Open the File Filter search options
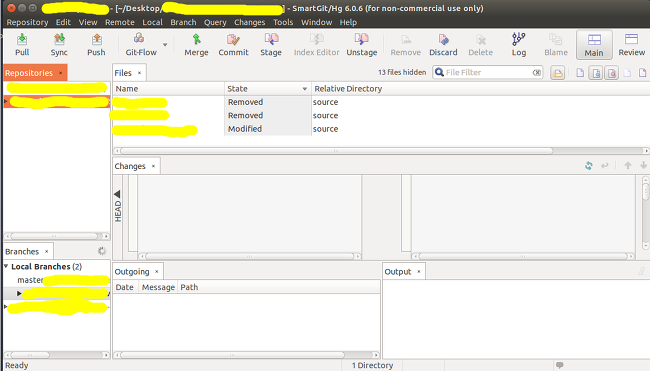650x371 pixels. (439, 73)
